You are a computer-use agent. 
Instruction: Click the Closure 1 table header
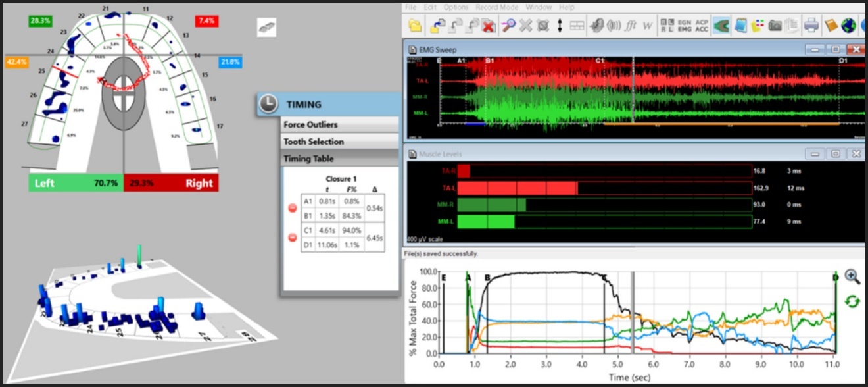point(341,179)
